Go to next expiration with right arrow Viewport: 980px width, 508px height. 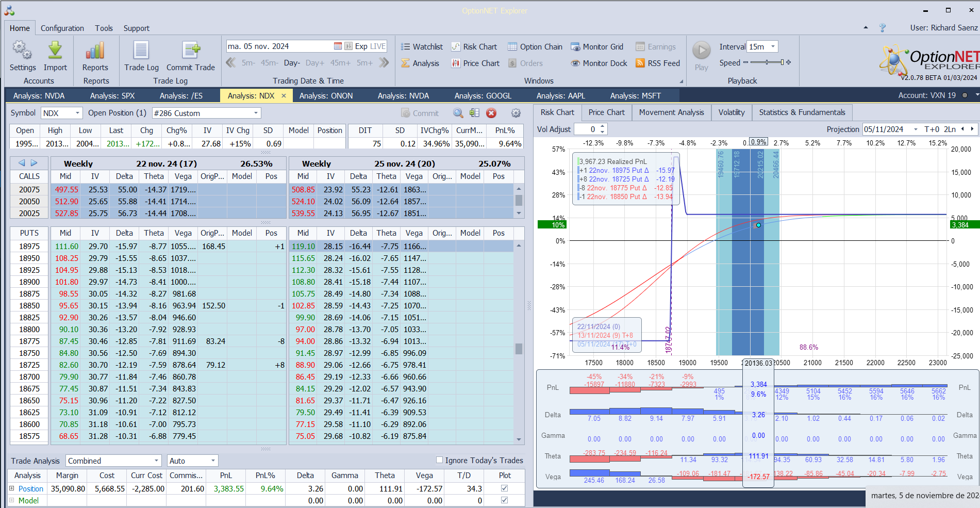click(x=34, y=163)
